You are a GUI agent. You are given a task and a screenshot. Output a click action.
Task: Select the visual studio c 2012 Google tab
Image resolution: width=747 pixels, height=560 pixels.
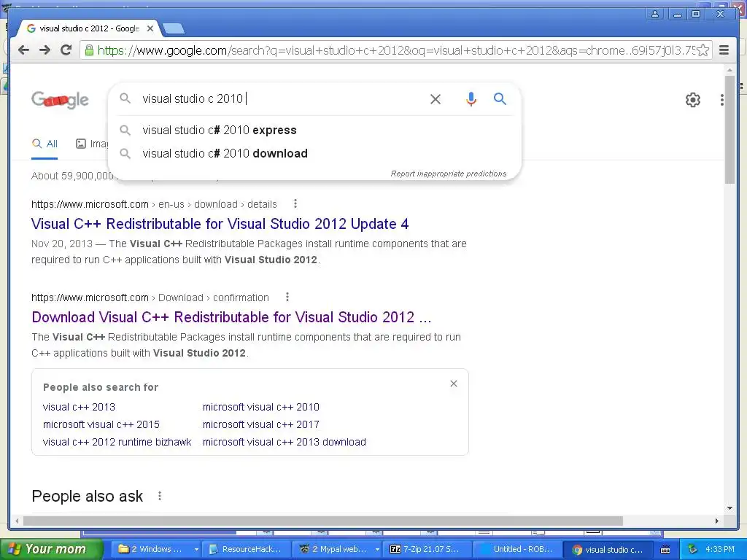pyautogui.click(x=88, y=28)
